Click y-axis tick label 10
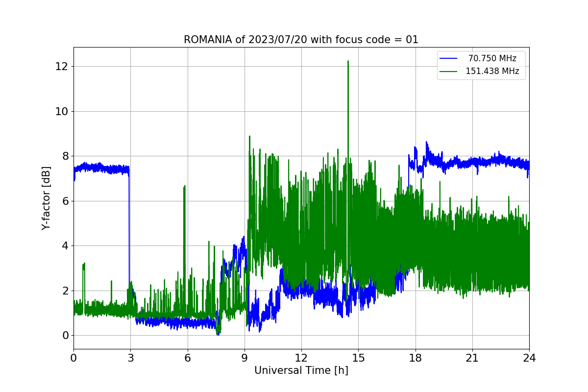The image size is (588, 392). click(x=62, y=111)
